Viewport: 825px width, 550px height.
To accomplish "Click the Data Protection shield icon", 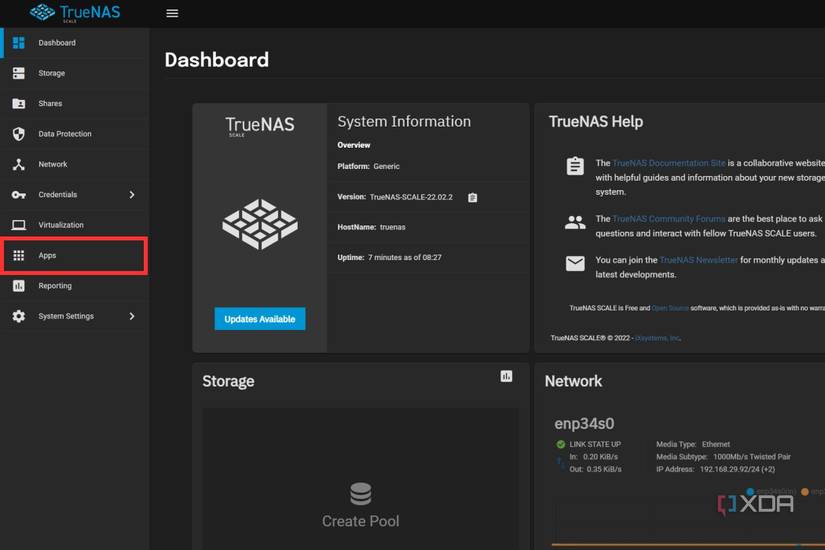I will point(19,134).
